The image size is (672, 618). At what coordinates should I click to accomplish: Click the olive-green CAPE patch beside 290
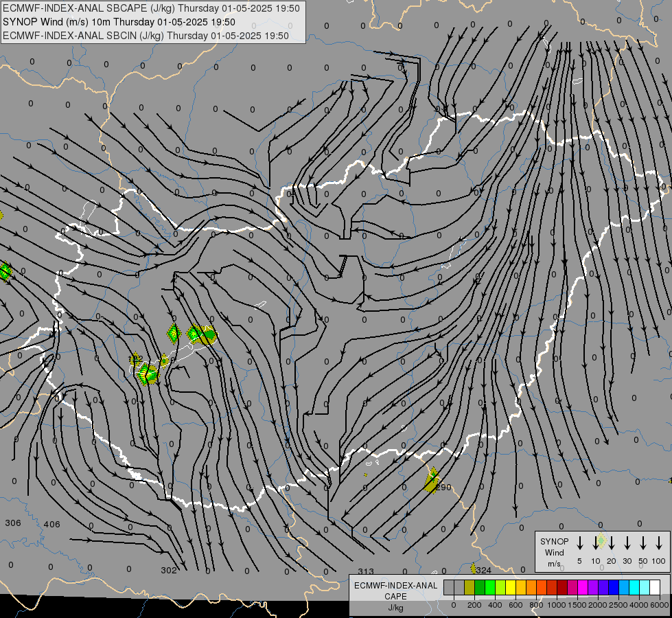[x=432, y=481]
